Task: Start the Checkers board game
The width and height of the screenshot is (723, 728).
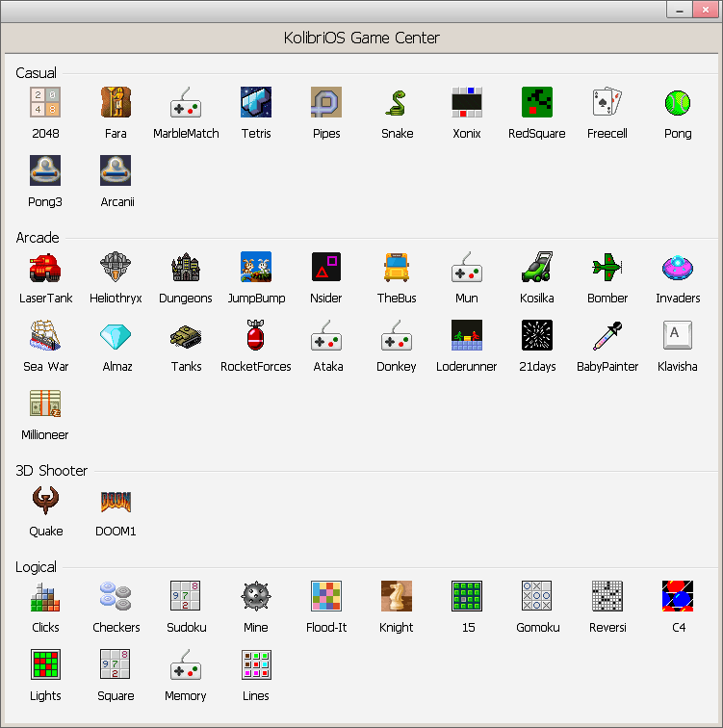Action: click(x=116, y=596)
